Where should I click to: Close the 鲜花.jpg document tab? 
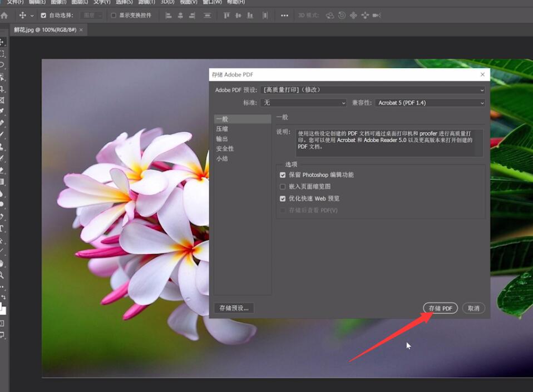[x=81, y=30]
